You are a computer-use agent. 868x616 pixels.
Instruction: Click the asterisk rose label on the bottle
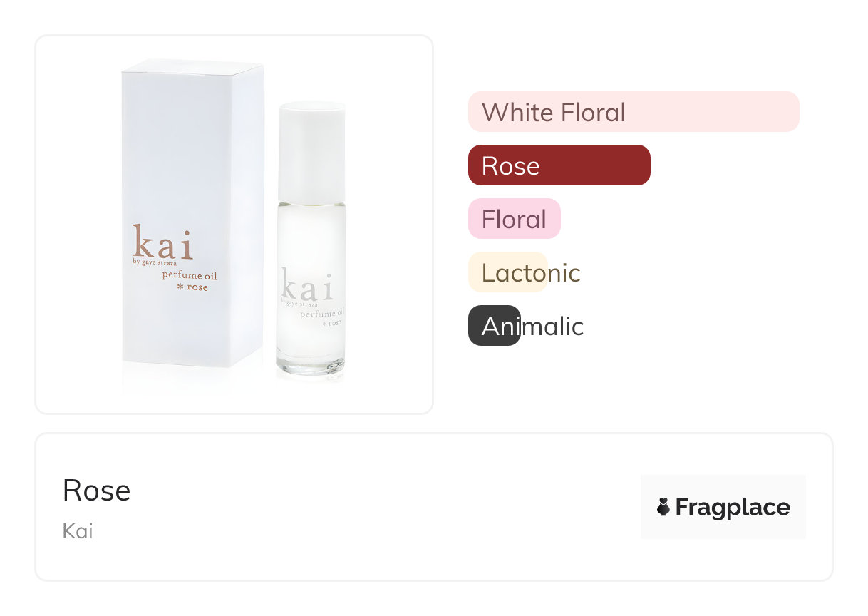(x=333, y=323)
